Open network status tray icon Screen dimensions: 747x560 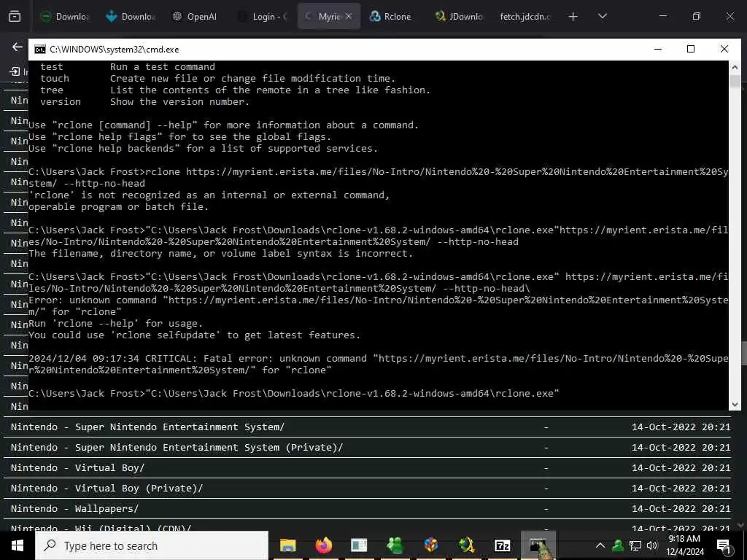click(635, 545)
